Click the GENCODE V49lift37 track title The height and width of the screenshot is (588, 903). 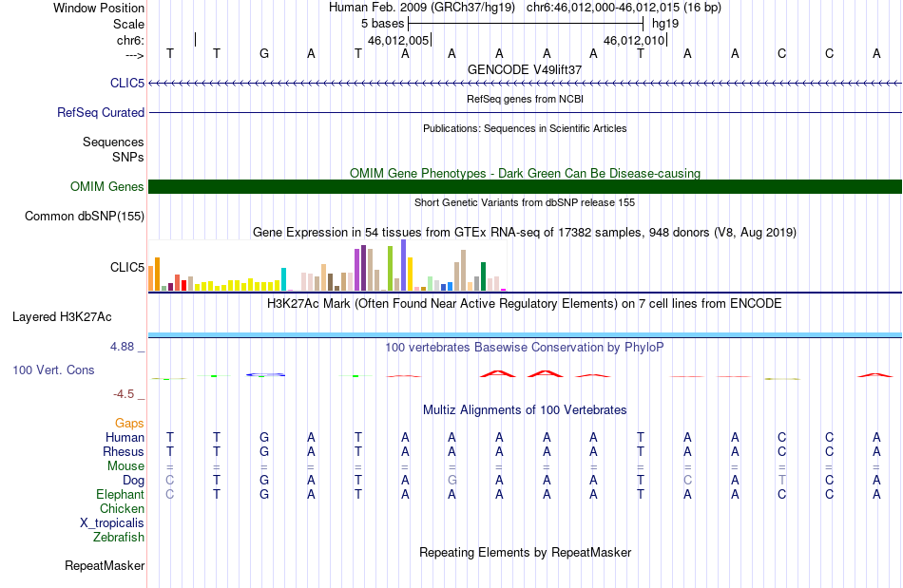525,69
